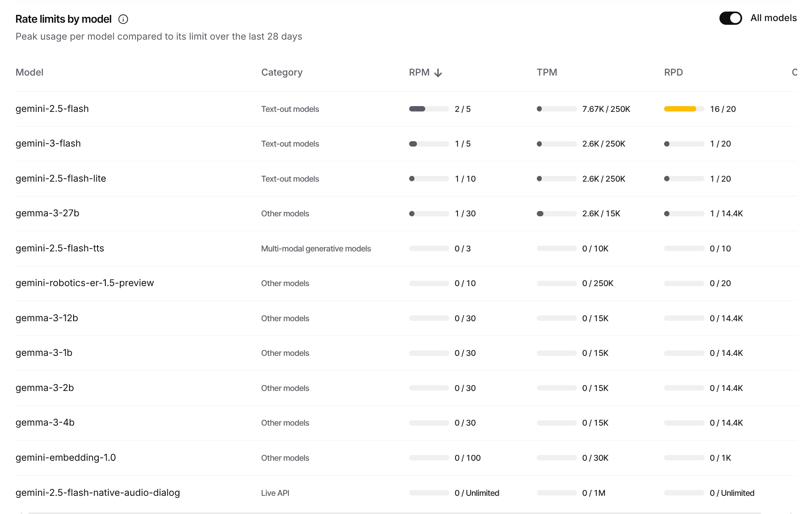The image size is (812, 514).
Task: Click the Model column header
Action: (29, 73)
